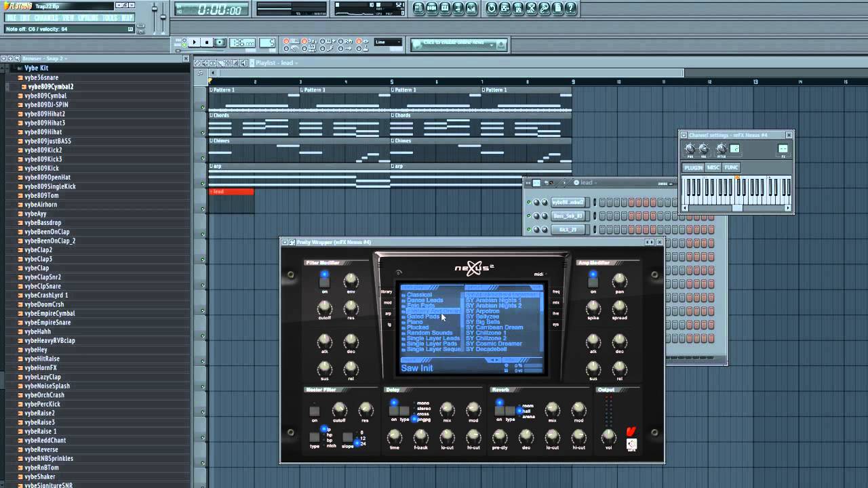The width and height of the screenshot is (868, 488).
Task: Toggle the Amp Modifier on button
Action: [593, 281]
